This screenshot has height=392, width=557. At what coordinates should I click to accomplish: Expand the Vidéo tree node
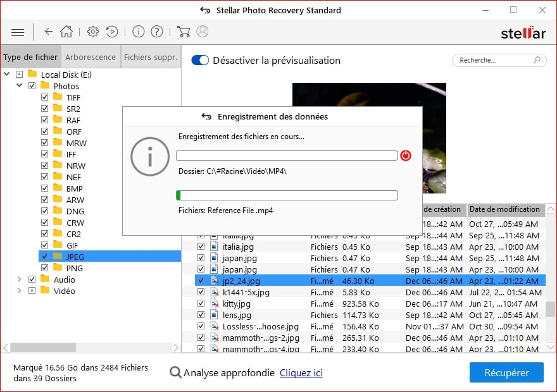click(20, 291)
